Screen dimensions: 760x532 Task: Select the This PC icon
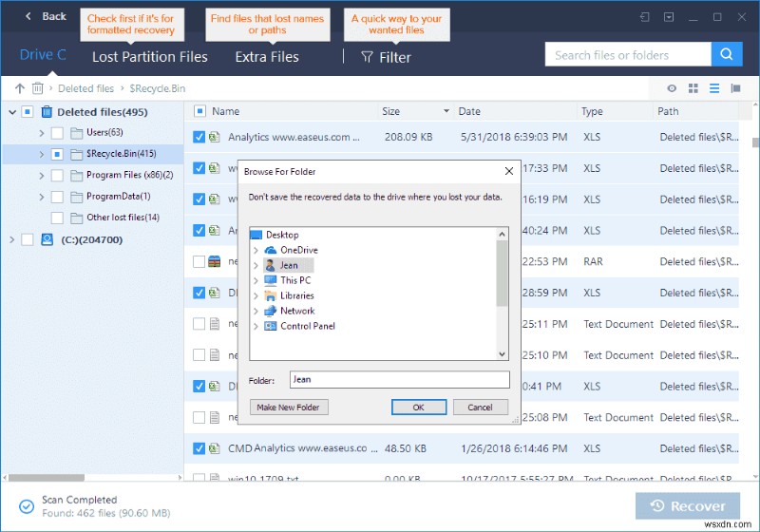coord(271,280)
